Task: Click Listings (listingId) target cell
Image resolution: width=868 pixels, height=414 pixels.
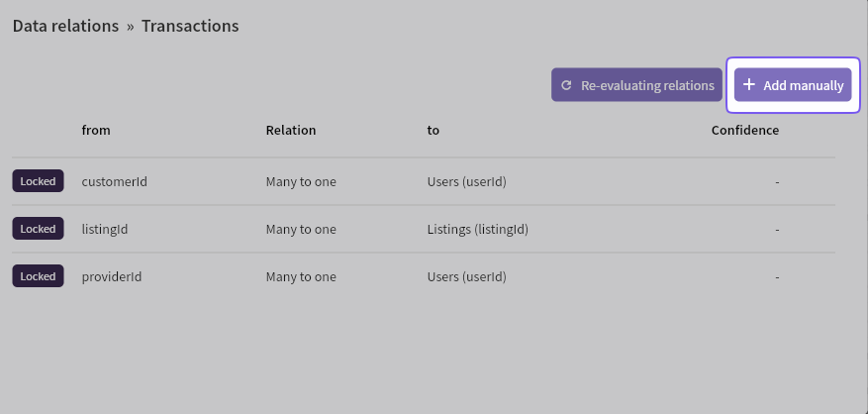Action: tap(478, 229)
